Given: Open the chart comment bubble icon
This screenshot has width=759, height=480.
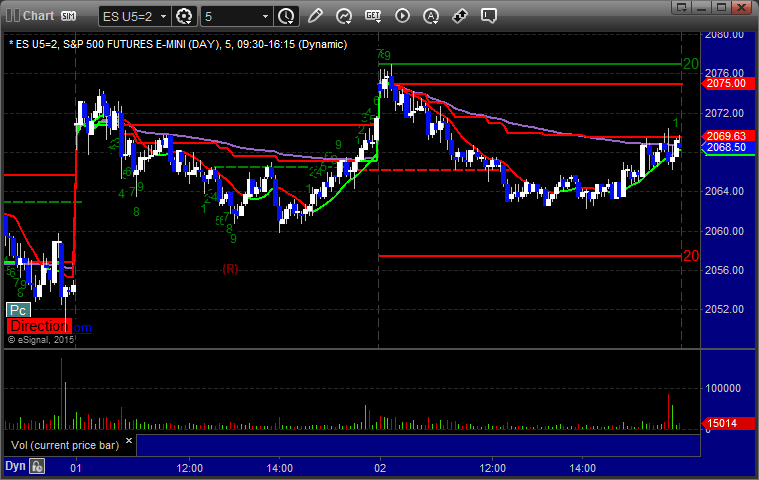Looking at the screenshot, I should [x=489, y=16].
